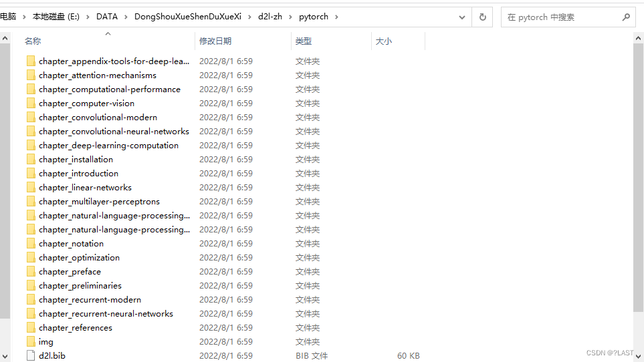
Task: Expand the chevron after DATA breadcrumb
Action: pos(126,17)
